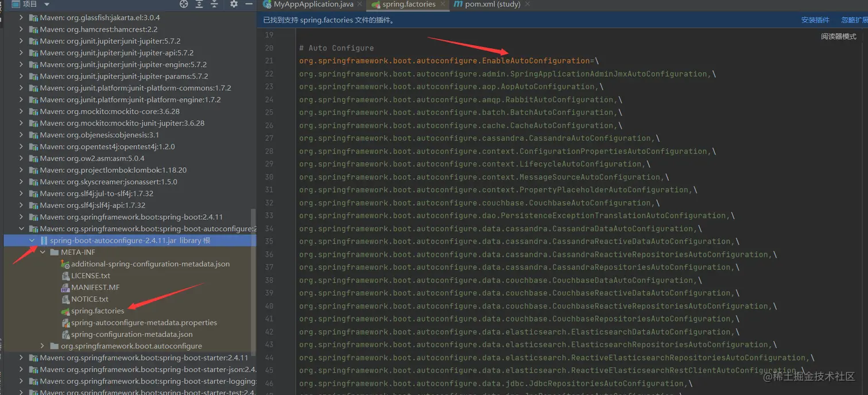The image size is (868, 395).
Task: Select spring.factories in the project tree
Action: [98, 311]
